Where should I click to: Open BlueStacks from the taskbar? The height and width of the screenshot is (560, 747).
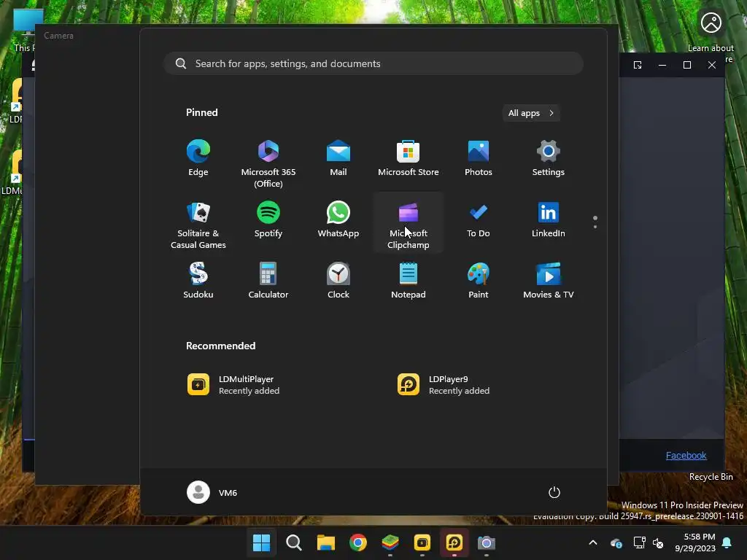390,542
